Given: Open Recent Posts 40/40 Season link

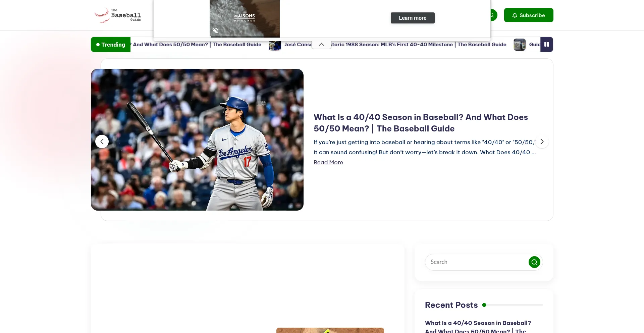Looking at the screenshot, I should pos(478,327).
